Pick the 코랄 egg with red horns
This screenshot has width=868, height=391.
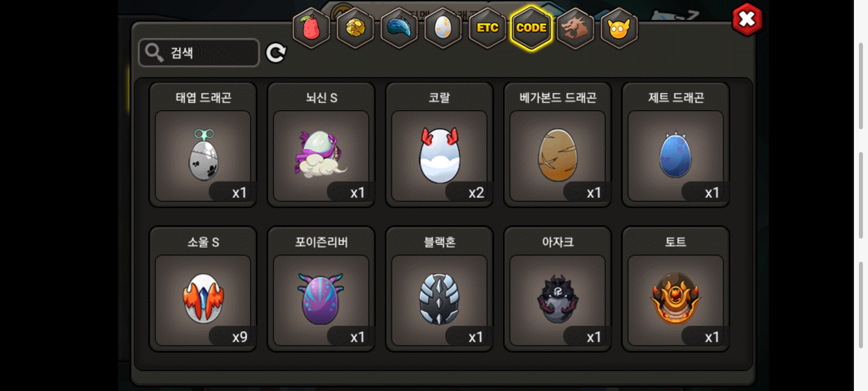[439, 145]
